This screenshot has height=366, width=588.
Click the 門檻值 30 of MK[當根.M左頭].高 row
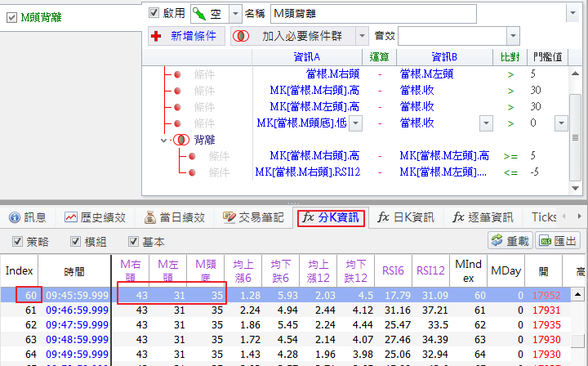pos(536,106)
